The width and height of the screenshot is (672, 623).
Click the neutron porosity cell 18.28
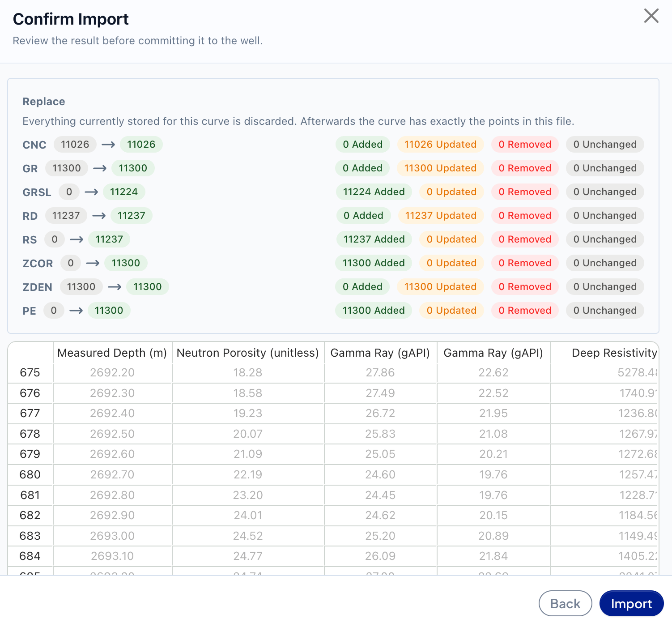coord(248,372)
